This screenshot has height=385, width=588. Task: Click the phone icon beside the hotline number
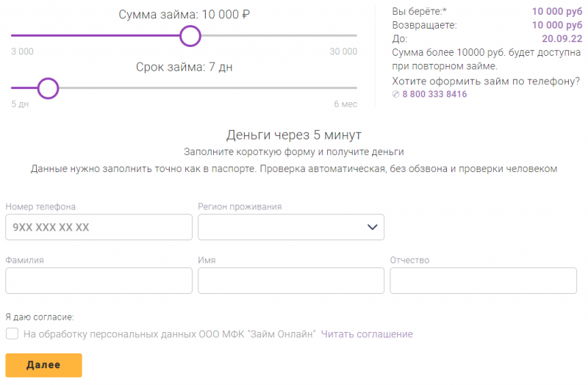(x=396, y=95)
